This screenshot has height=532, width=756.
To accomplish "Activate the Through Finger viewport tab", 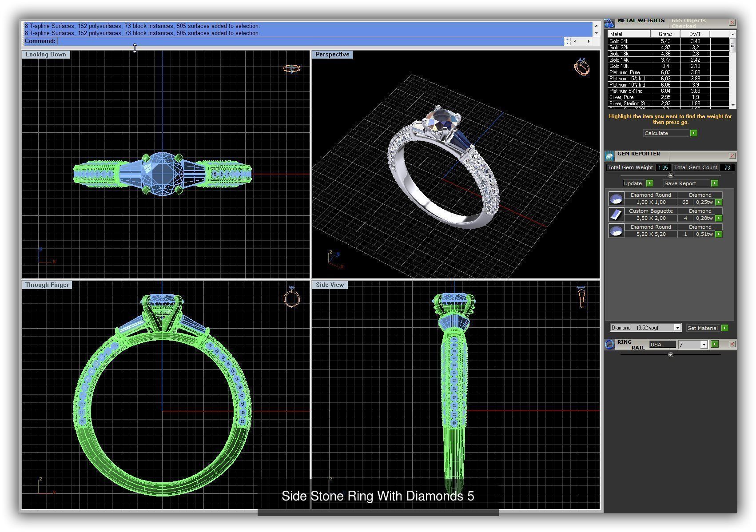I will pos(47,285).
